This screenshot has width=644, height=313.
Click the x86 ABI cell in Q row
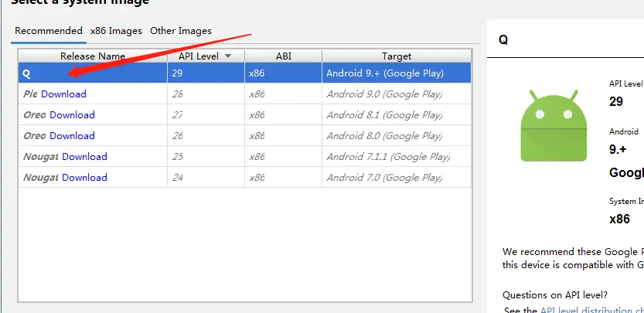(x=284, y=73)
